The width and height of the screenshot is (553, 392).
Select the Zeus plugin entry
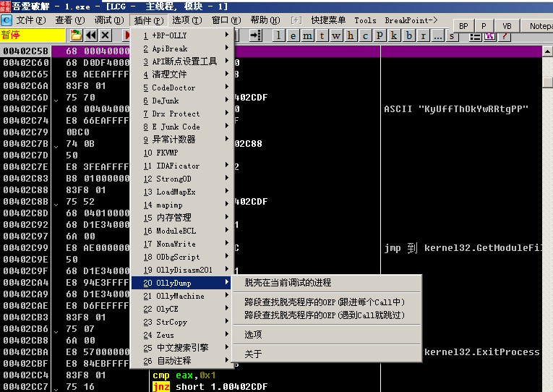tap(182, 335)
